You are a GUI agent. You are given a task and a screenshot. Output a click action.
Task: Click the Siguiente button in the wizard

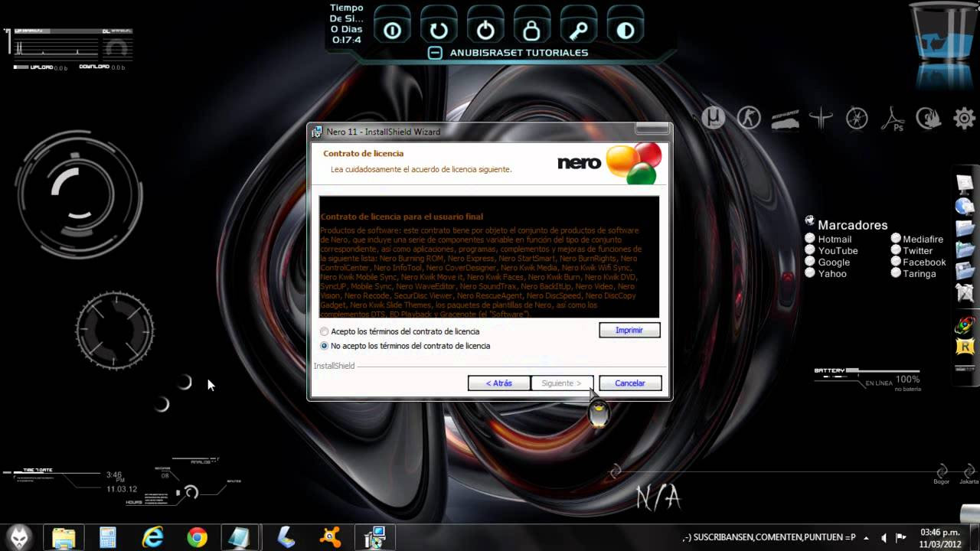click(561, 383)
